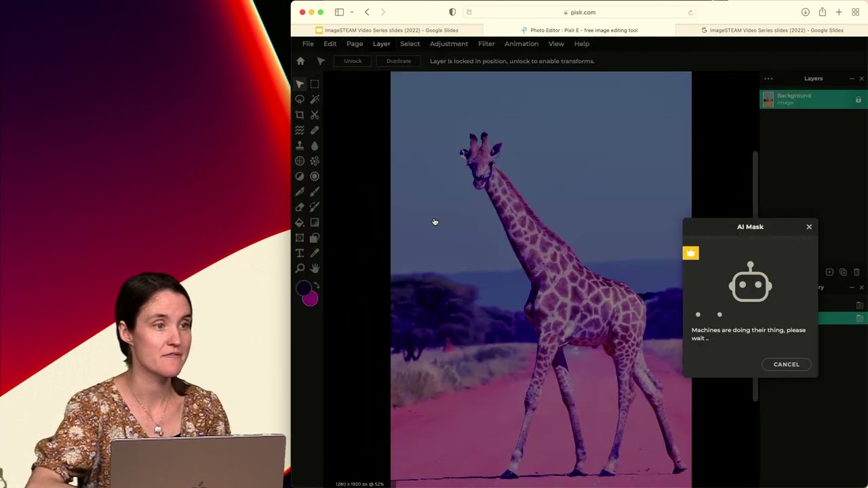Select the Paint Brush tool
The height and width of the screenshot is (488, 868).
tap(315, 192)
